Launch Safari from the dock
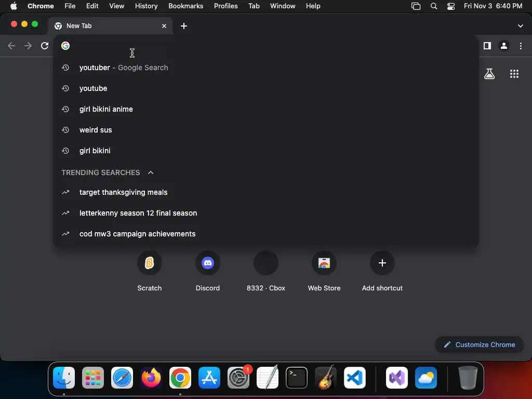The image size is (532, 399). pos(122,378)
